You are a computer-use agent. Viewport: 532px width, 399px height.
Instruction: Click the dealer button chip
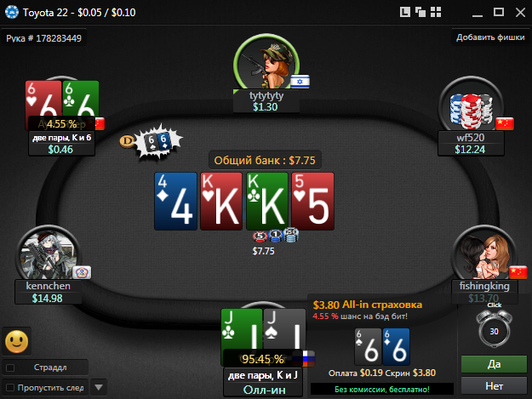point(127,141)
